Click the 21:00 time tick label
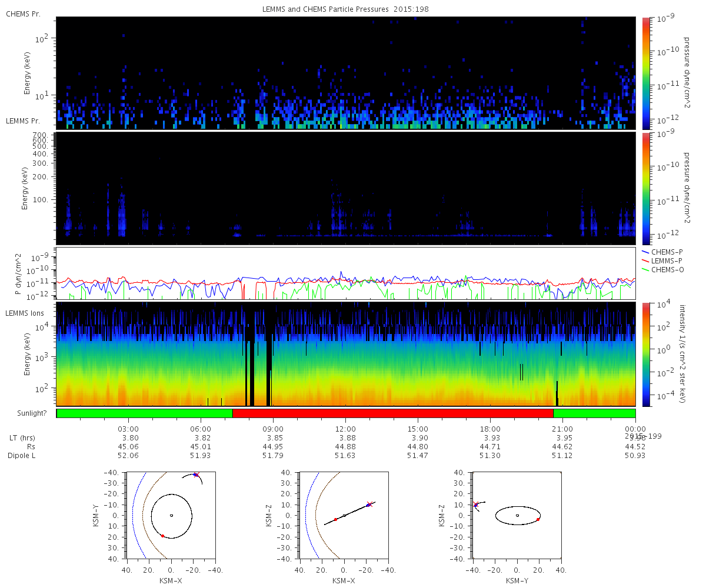 [x=563, y=429]
